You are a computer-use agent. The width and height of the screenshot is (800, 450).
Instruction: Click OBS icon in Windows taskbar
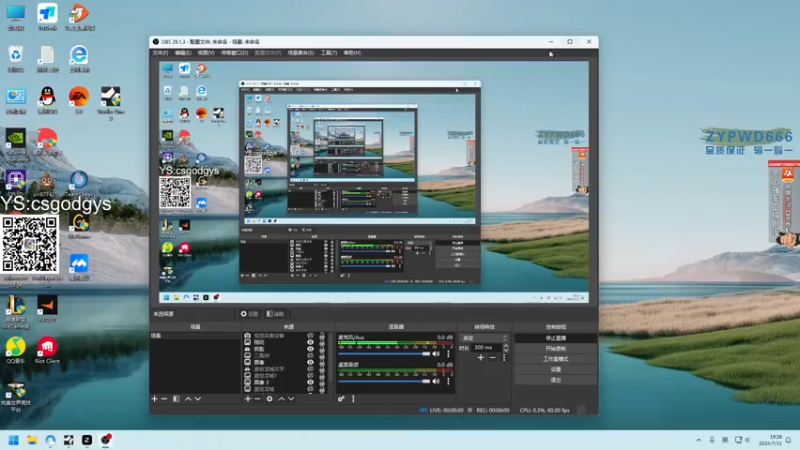[106, 440]
